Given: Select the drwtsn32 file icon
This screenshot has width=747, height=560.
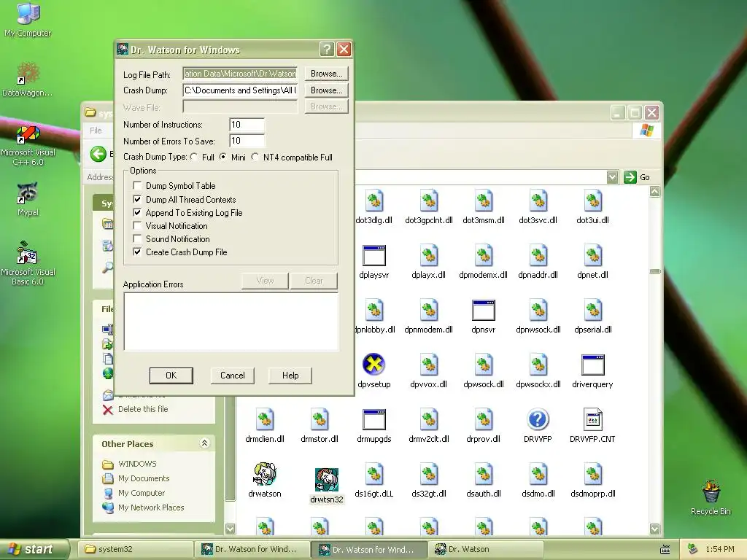Looking at the screenshot, I should click(x=327, y=480).
